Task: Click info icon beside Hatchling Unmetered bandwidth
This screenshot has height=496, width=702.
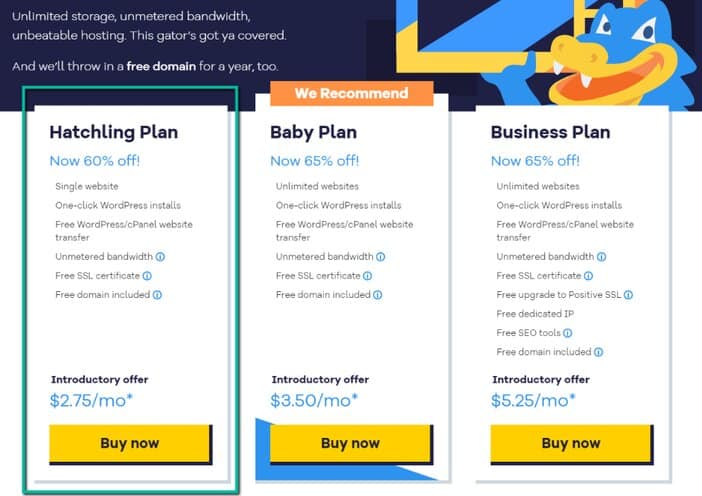Action: pyautogui.click(x=160, y=257)
